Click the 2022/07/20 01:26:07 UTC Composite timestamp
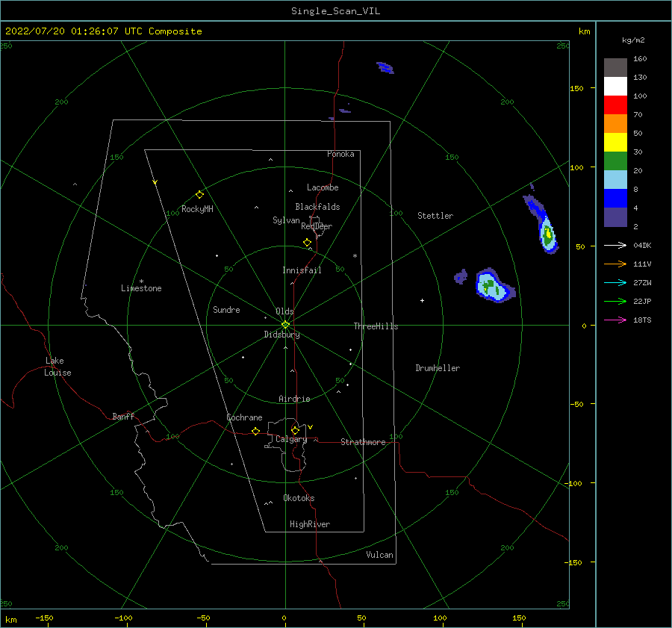672x628 pixels. tap(103, 31)
